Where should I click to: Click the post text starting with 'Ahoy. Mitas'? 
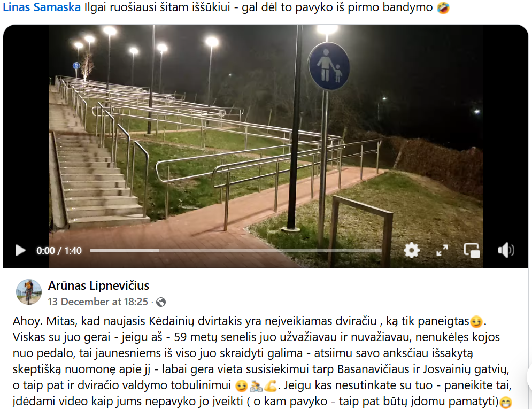coord(263,361)
